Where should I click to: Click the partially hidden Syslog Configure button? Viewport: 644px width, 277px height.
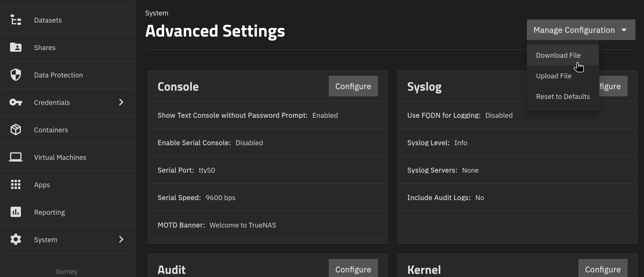pos(613,86)
